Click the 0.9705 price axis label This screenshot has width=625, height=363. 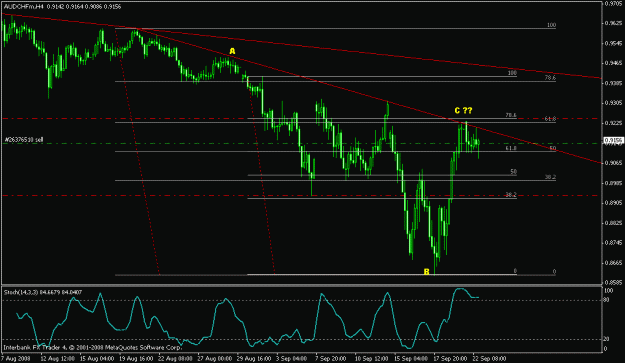[x=613, y=3]
